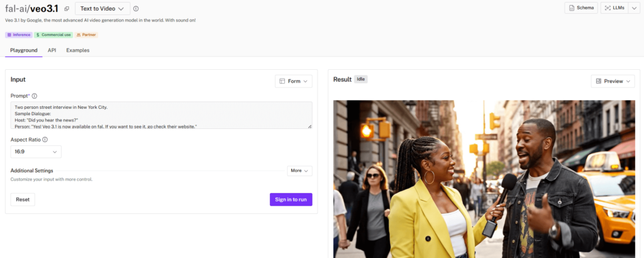The image size is (644, 258).
Task: Click the Reset button
Action: [23, 199]
